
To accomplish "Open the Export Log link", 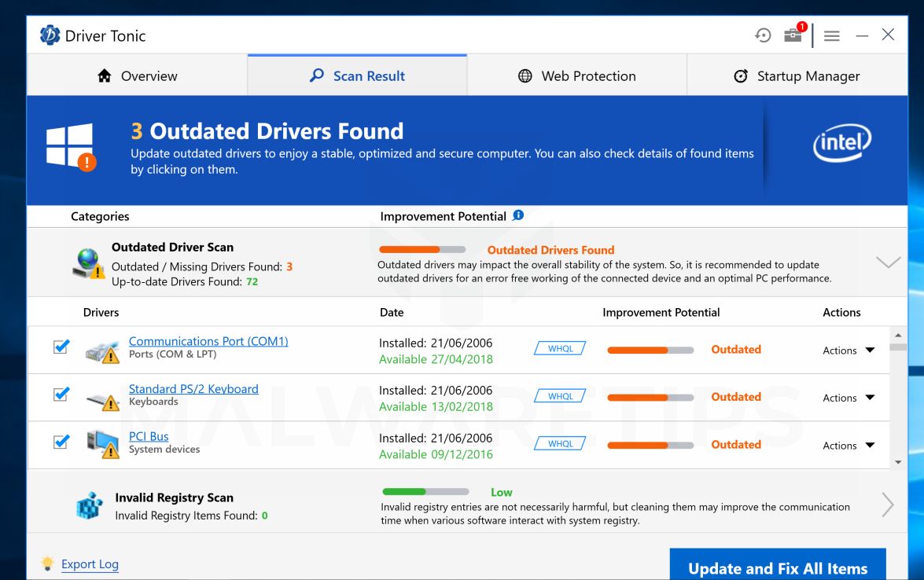I will (x=90, y=563).
